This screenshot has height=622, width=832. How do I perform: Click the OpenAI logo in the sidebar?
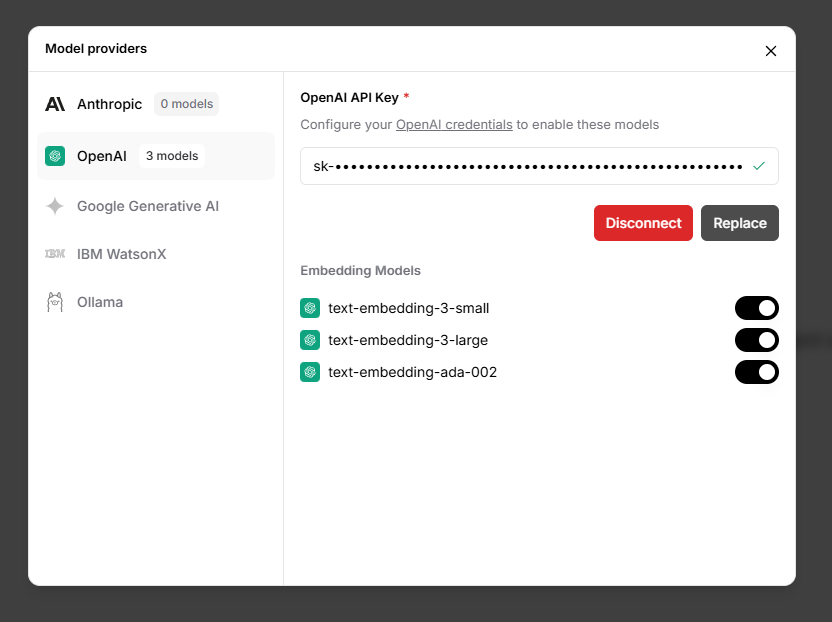pos(55,156)
